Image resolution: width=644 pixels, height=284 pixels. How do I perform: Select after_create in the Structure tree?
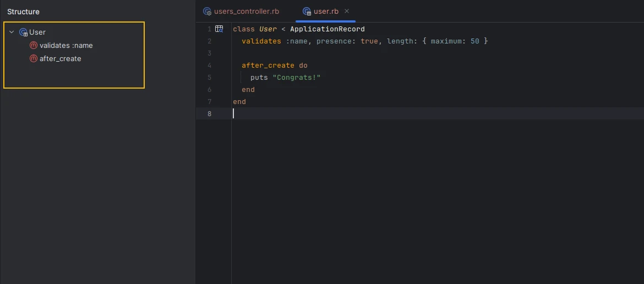pyautogui.click(x=61, y=58)
